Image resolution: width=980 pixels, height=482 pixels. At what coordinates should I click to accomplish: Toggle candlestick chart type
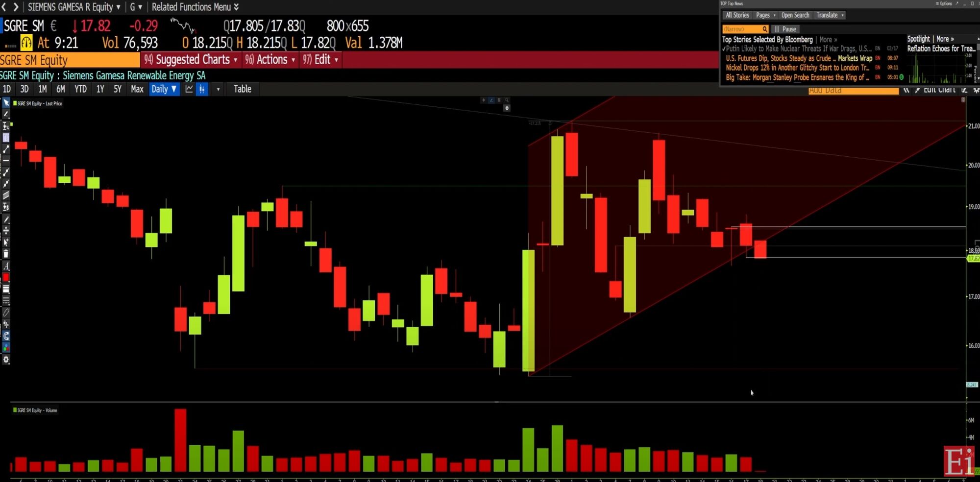click(x=202, y=89)
